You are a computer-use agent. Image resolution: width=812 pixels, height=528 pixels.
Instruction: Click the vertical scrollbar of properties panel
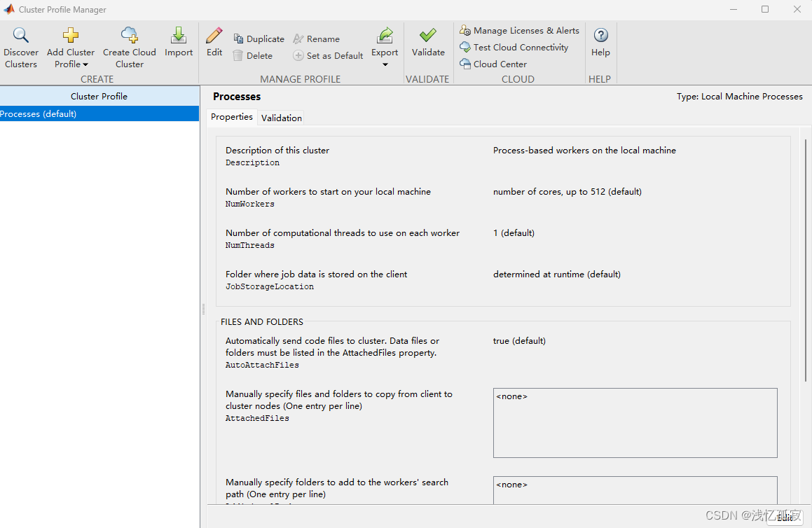coord(805,260)
